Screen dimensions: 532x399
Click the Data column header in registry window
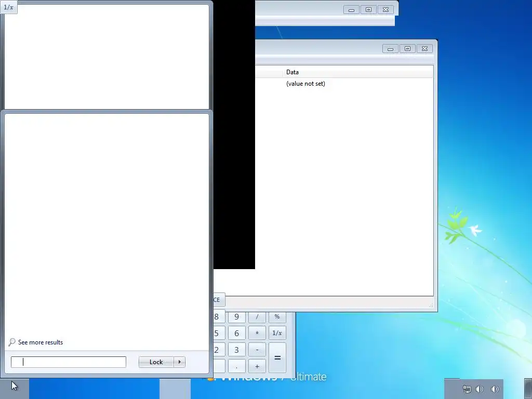(358, 72)
